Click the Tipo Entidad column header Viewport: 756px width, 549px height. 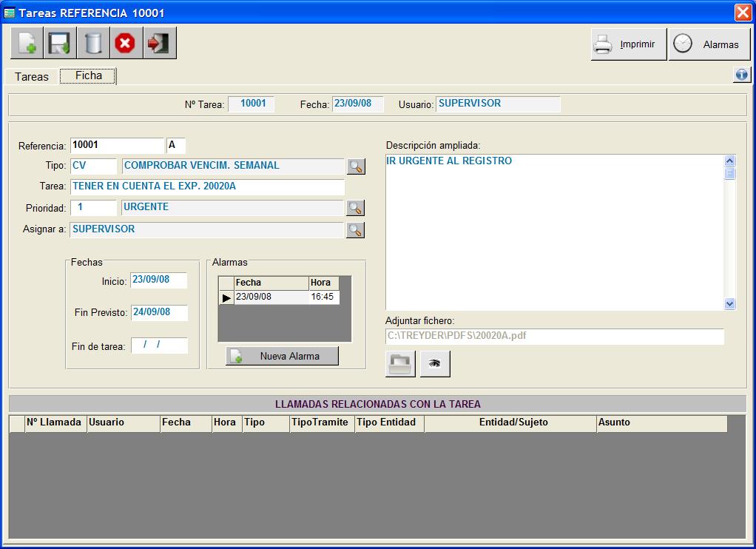[x=390, y=423]
